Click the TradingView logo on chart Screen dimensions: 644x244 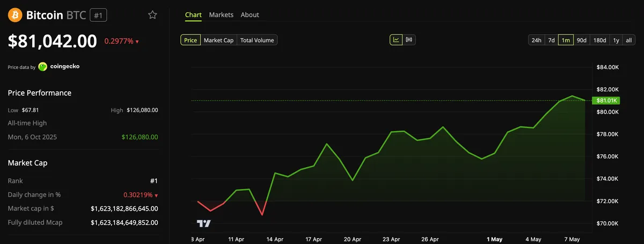(x=203, y=223)
